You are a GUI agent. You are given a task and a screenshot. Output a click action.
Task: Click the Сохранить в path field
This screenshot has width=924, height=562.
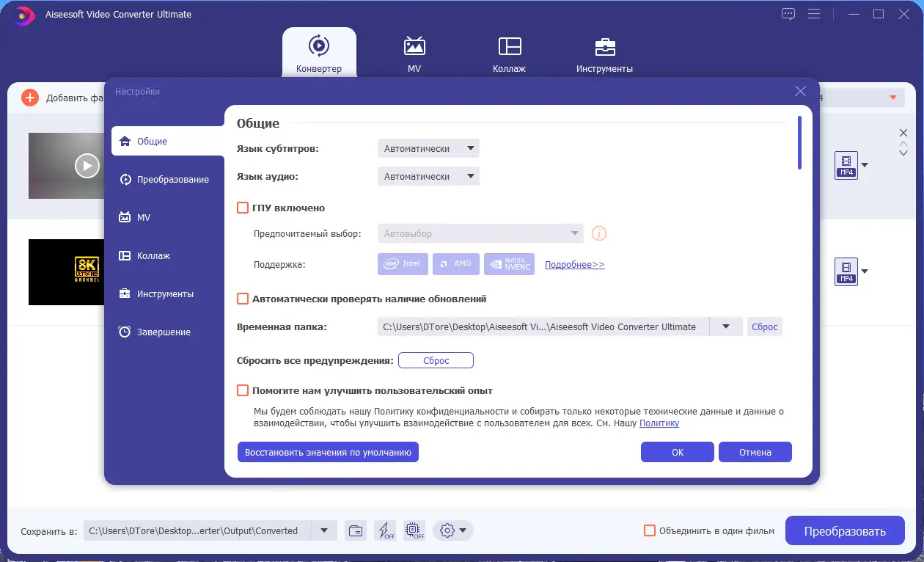[x=197, y=530]
